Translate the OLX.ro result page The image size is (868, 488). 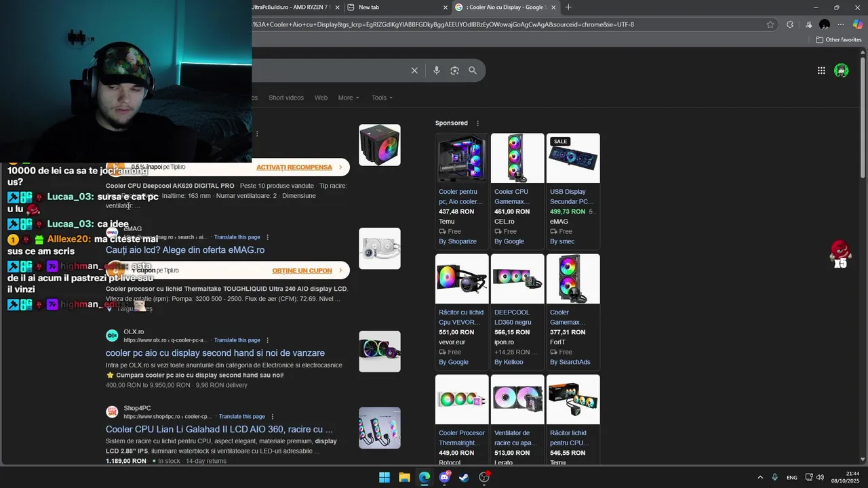[x=237, y=340]
